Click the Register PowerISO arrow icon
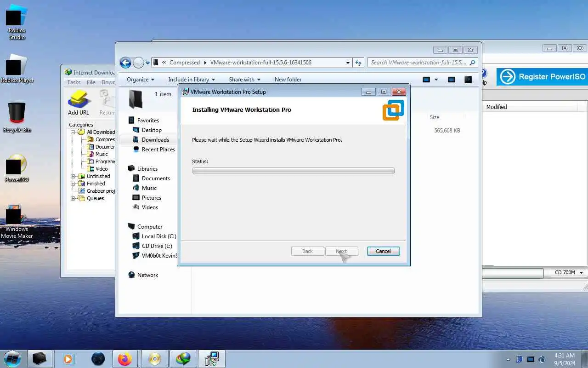588x368 pixels. pos(508,77)
